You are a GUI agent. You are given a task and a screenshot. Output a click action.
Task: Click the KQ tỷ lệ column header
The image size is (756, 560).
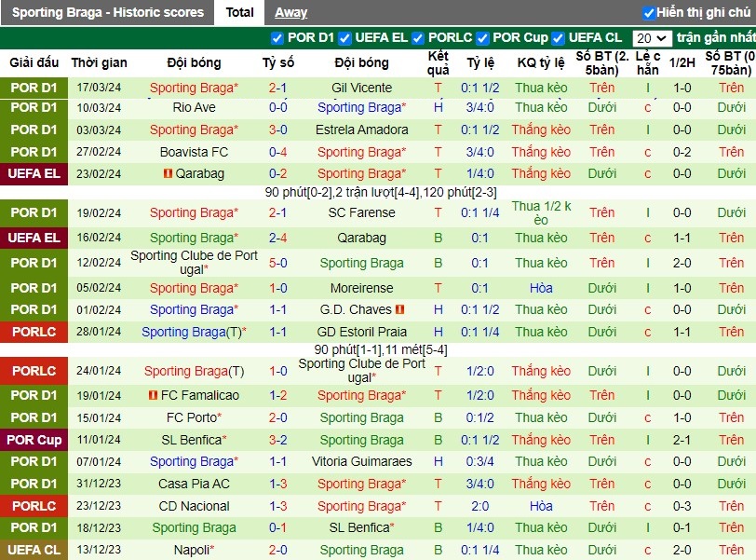pyautogui.click(x=541, y=62)
